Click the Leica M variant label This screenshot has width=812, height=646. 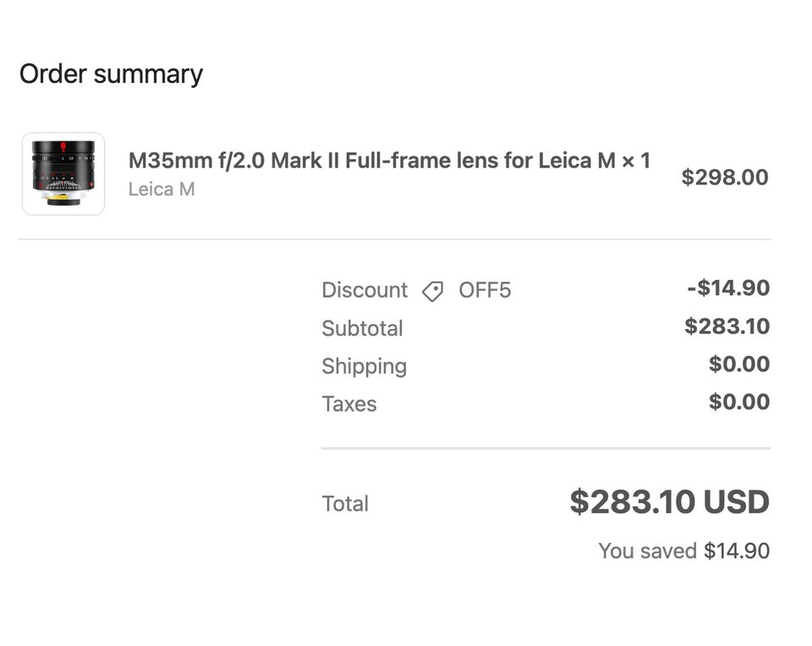click(x=162, y=189)
